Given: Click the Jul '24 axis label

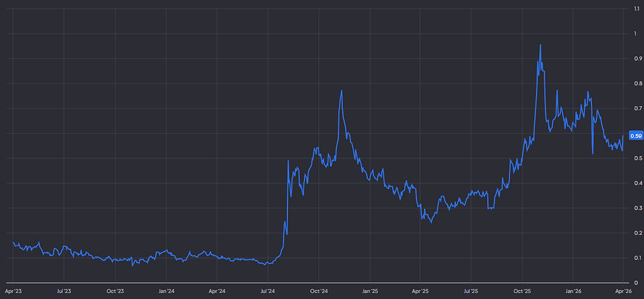Looking at the screenshot, I should 268,291.
